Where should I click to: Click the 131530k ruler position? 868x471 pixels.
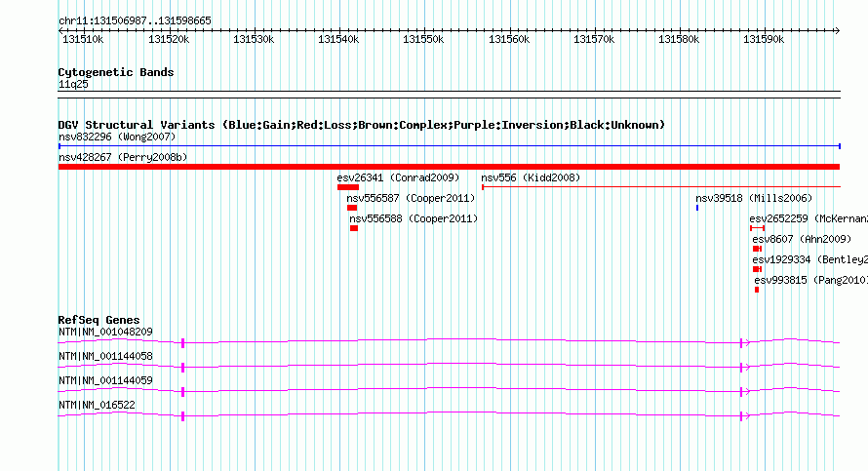point(254,39)
